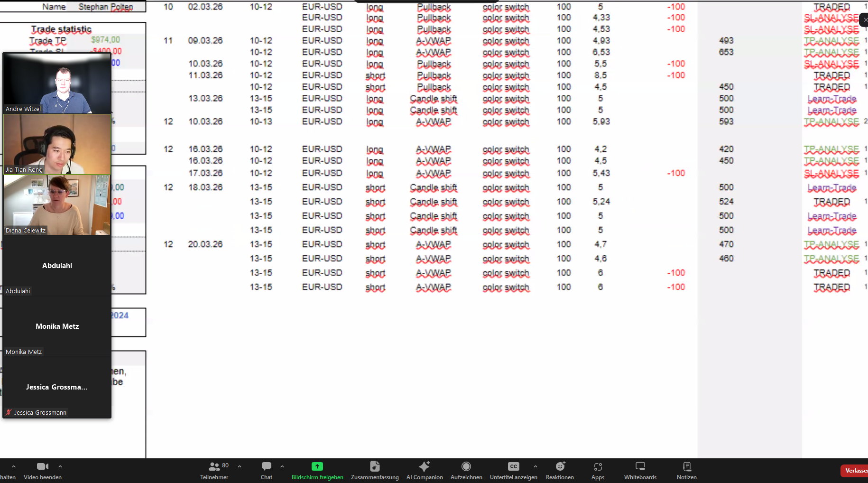
Task: Leave the meeting with Verlassen
Action: (856, 470)
